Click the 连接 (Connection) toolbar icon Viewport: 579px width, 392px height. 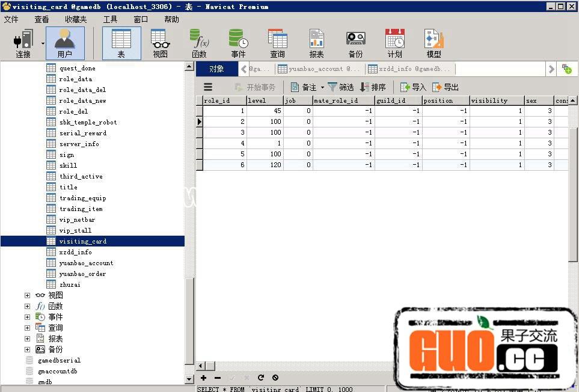[x=23, y=43]
